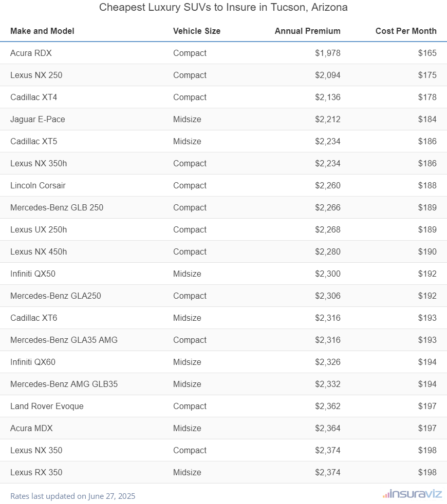The height and width of the screenshot is (504, 447).
Task: Sort by Vehicle Size column header
Action: pos(196,31)
